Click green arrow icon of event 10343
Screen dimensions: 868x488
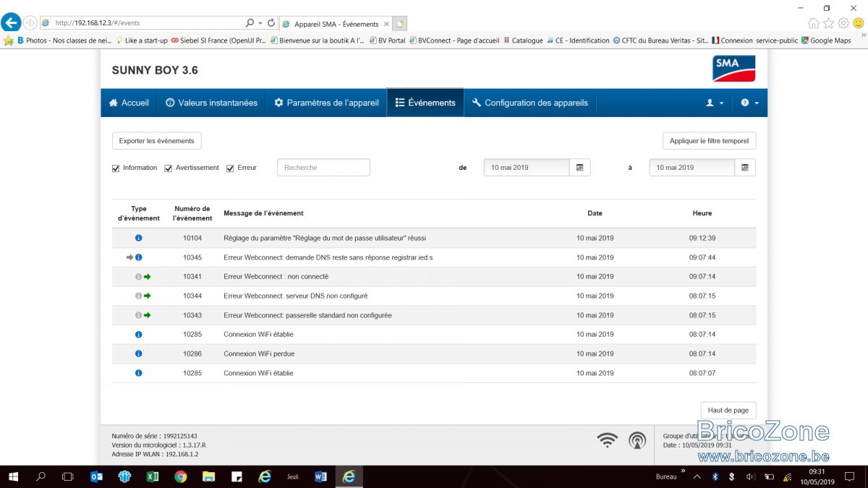(x=148, y=315)
